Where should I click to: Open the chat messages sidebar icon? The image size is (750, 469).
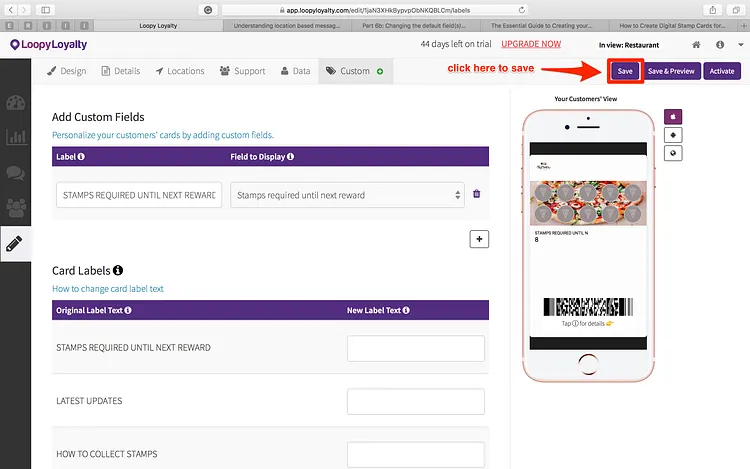coord(15,173)
